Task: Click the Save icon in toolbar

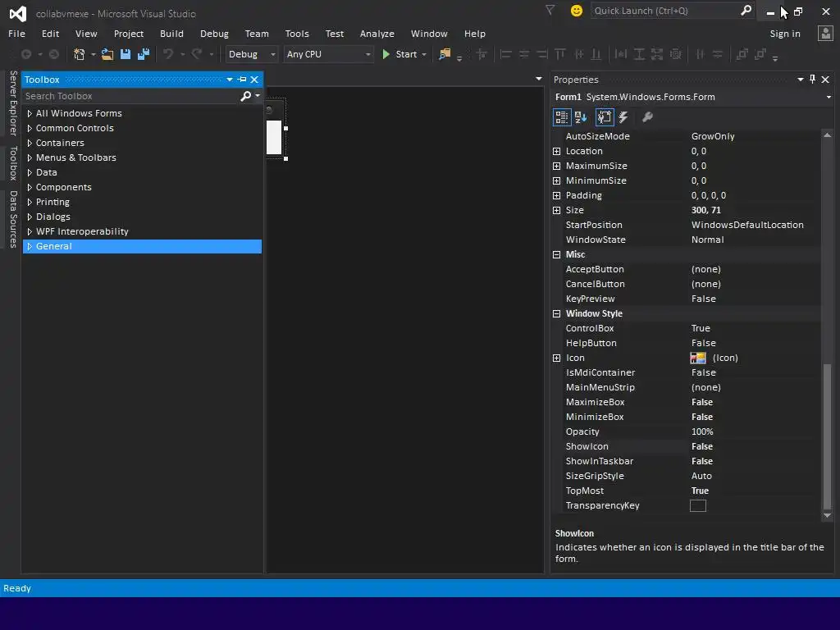Action: [x=126, y=54]
